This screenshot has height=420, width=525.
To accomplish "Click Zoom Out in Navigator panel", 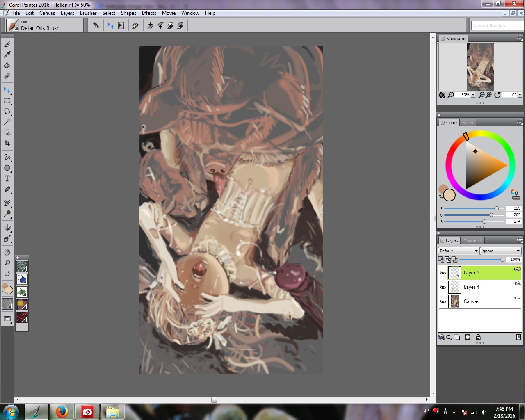I will [x=482, y=95].
